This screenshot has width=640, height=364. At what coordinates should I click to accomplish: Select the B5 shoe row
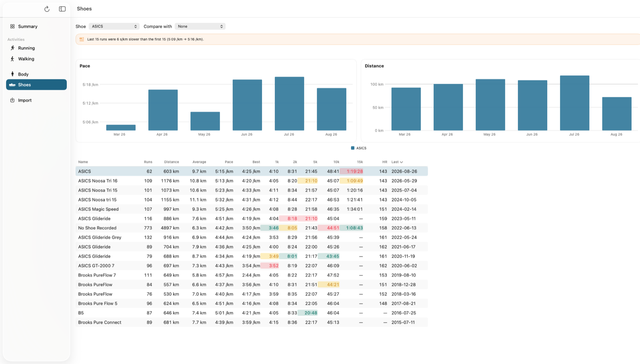point(252,313)
